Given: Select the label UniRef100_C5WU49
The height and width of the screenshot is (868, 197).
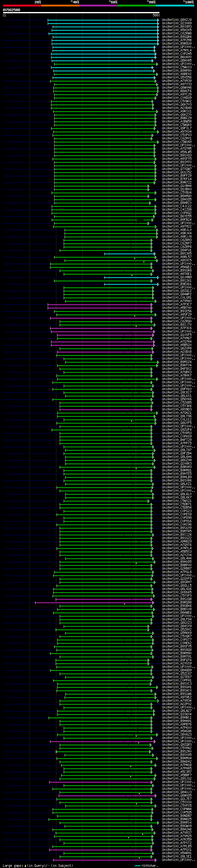Looking at the screenshot, I should click(177, 142).
